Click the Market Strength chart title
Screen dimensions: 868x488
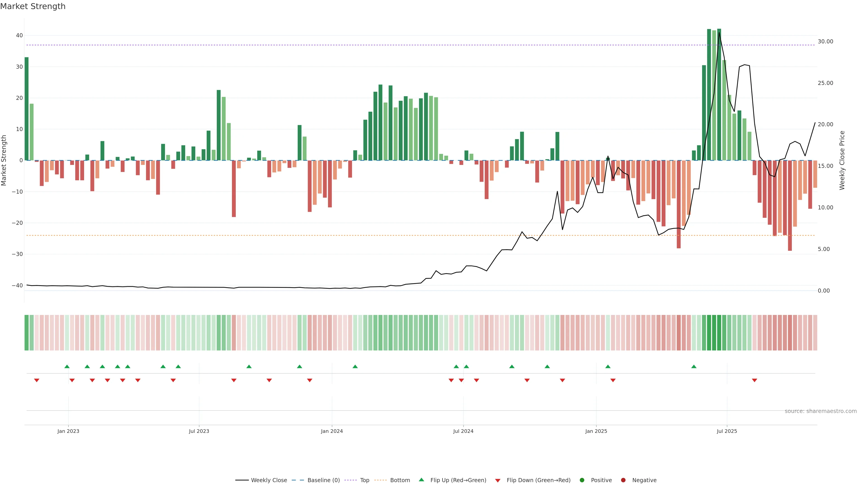pyautogui.click(x=33, y=6)
